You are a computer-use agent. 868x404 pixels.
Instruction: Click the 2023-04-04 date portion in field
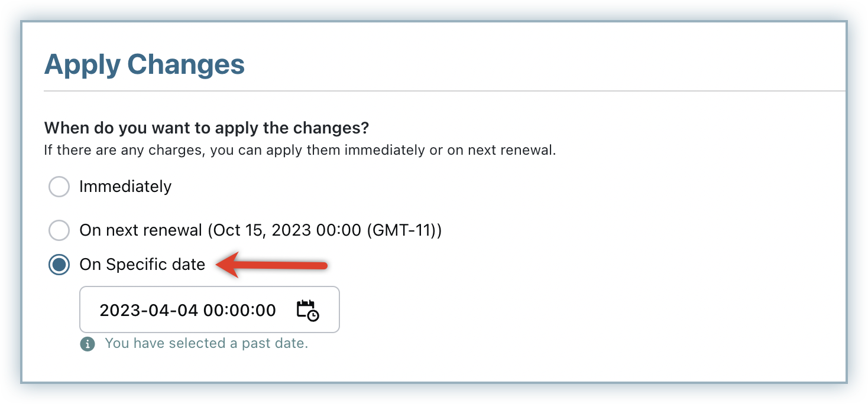pyautogui.click(x=148, y=310)
